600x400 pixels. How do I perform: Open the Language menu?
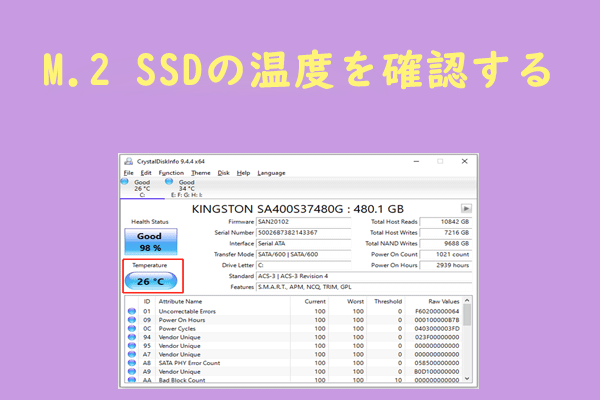coord(271,173)
